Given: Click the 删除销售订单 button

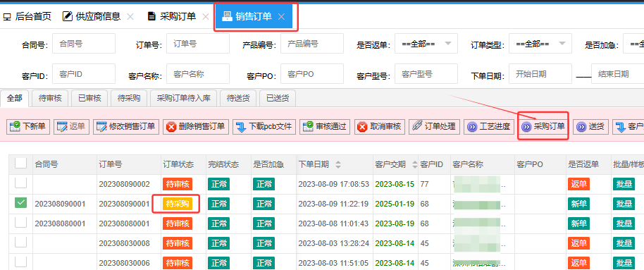Looking at the screenshot, I should [x=196, y=127].
